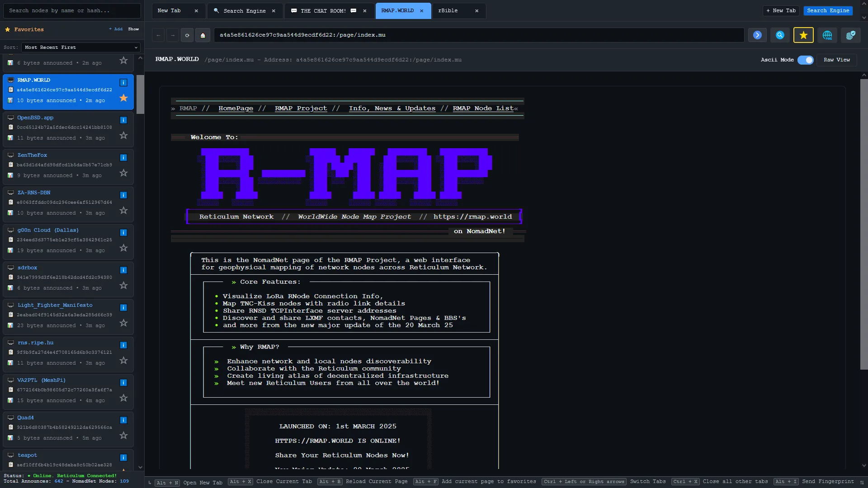Open search using the magnifier icon beside address bar

click(x=779, y=35)
